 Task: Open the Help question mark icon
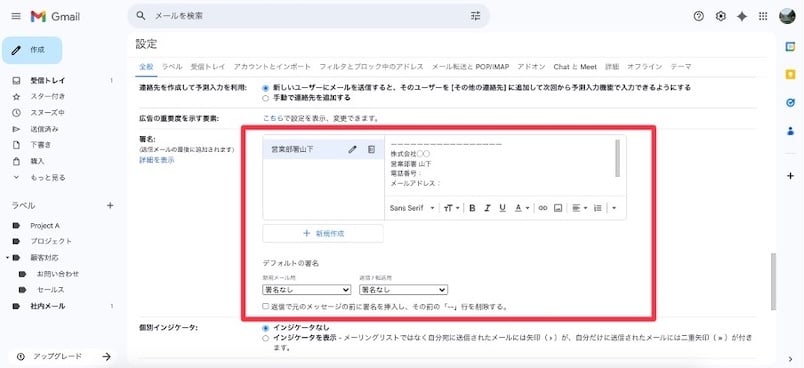[698, 16]
